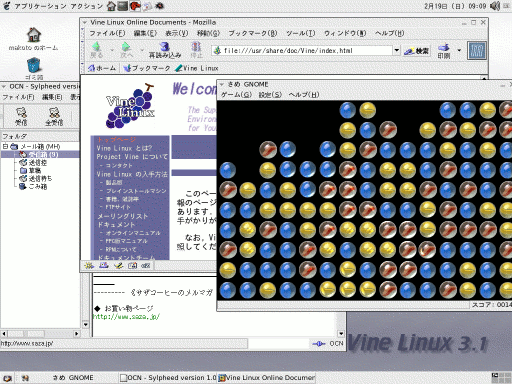Open the Same GNOME 設定(S) menu
Viewport: 512px width, 384px height.
(270, 95)
